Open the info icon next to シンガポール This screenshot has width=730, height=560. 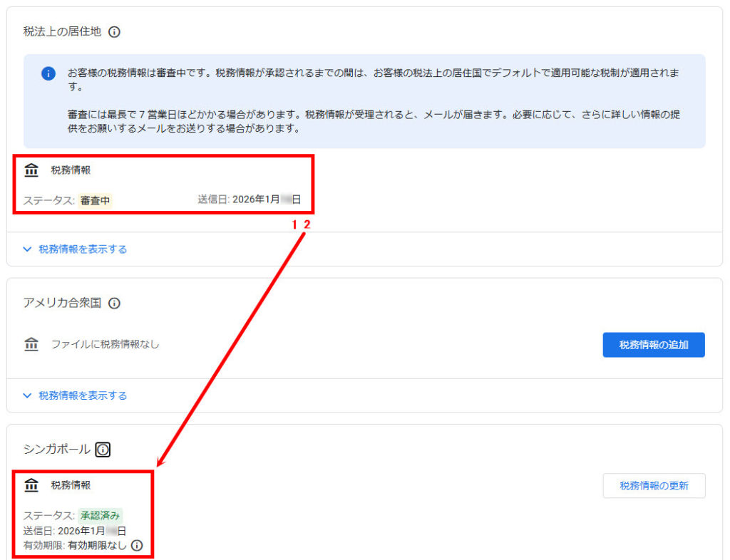(x=103, y=450)
